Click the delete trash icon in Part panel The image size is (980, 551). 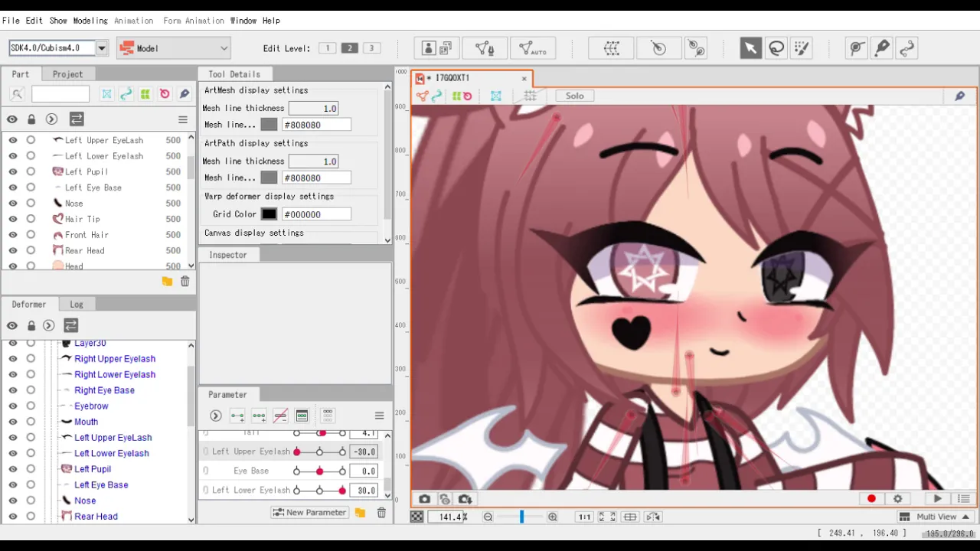tap(185, 282)
